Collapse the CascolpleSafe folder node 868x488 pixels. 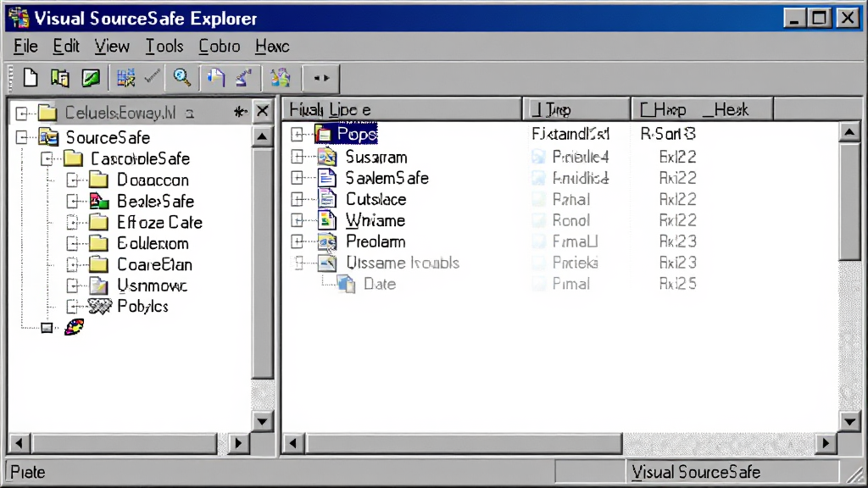(x=47, y=159)
